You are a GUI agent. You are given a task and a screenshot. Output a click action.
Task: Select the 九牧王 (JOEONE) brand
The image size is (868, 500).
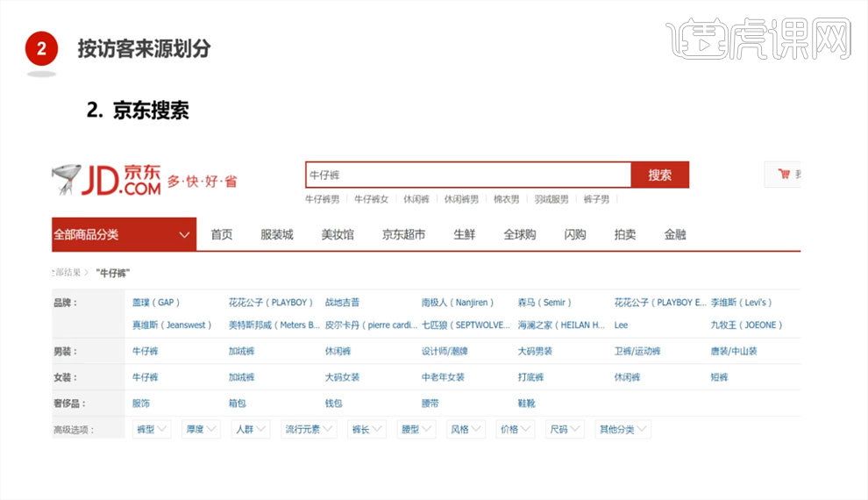pos(746,325)
